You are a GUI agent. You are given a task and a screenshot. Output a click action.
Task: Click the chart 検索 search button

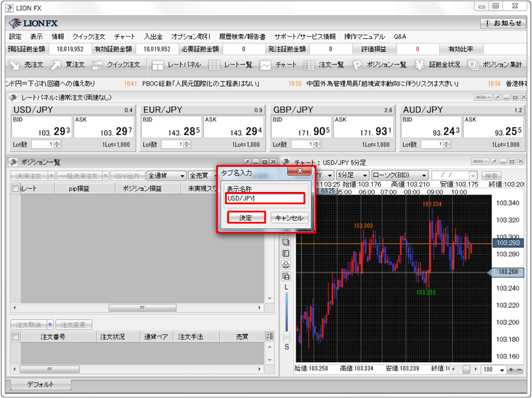pyautogui.click(x=491, y=176)
